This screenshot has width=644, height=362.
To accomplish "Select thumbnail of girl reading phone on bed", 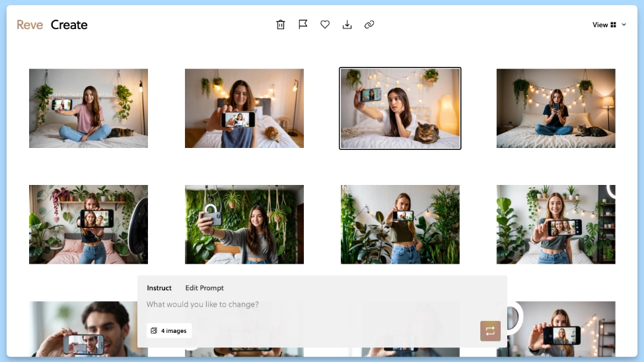I will (555, 108).
